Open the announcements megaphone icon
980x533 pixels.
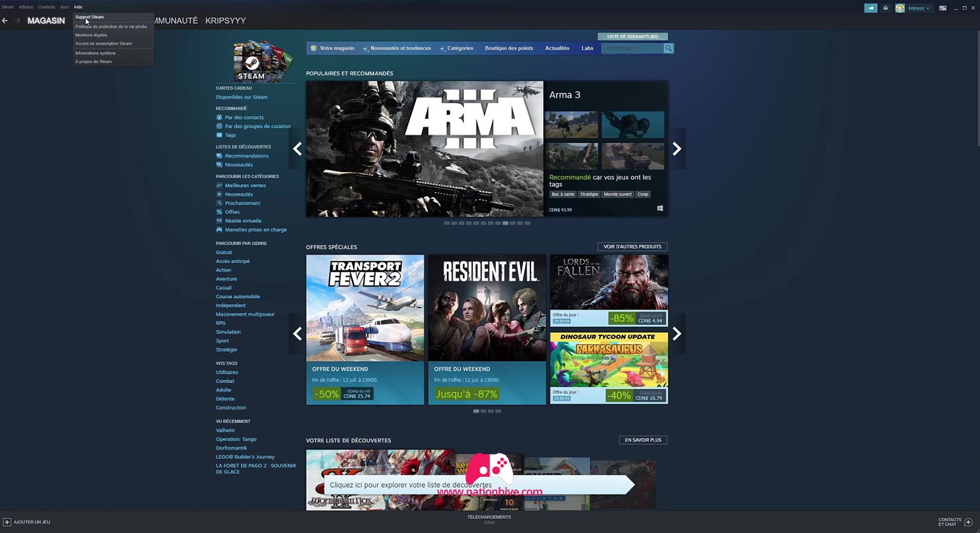[870, 8]
